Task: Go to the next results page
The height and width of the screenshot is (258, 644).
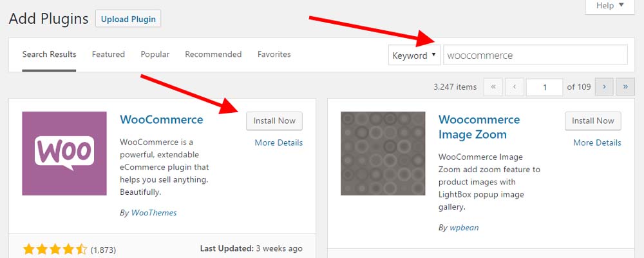Action: point(604,86)
